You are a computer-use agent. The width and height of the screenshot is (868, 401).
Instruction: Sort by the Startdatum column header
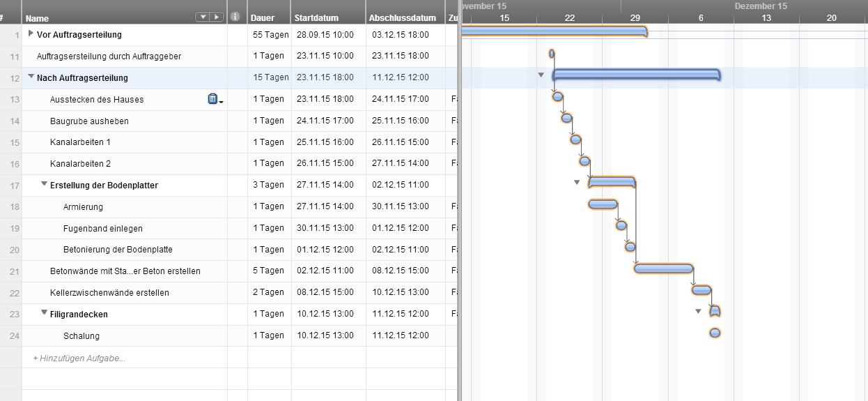pyautogui.click(x=317, y=18)
